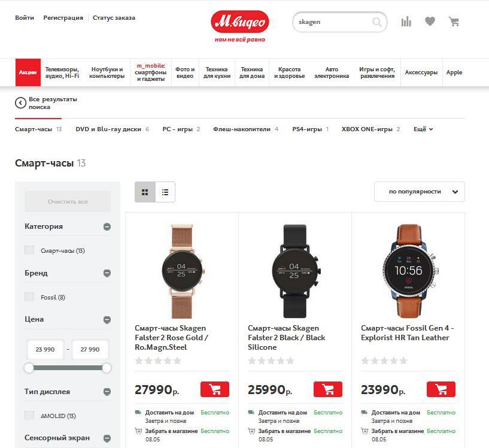Open the product comparison bar-chart icon

click(406, 22)
